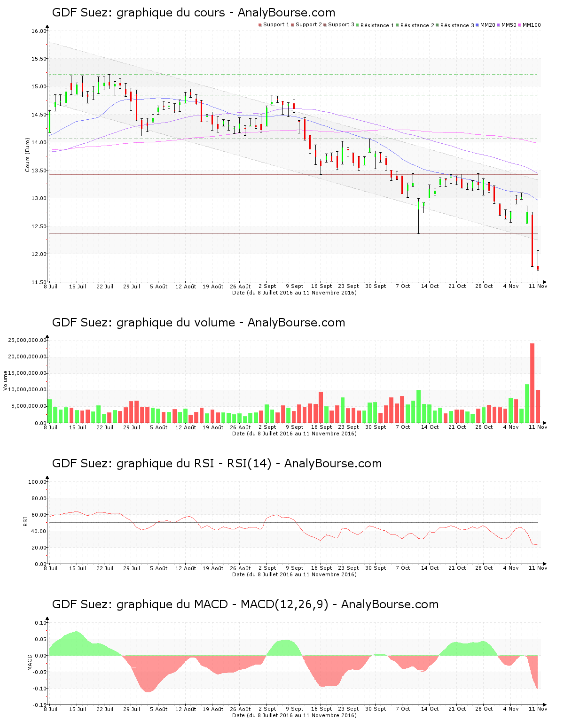
Task: Click the '30 Sept' date on the RSI chart
Action: (x=376, y=568)
